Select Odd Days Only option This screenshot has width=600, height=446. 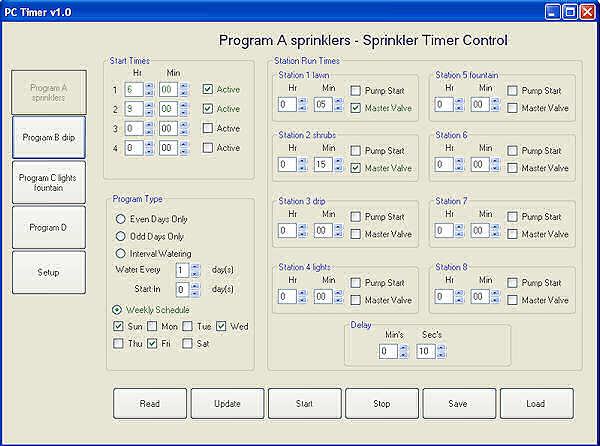coord(121,236)
